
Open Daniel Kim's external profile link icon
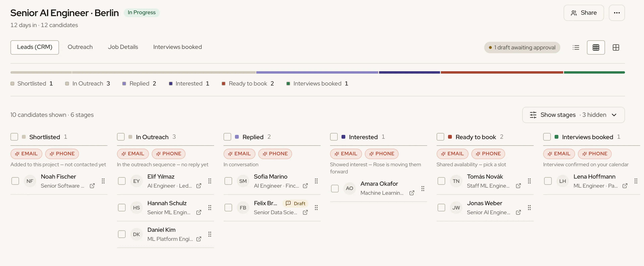[199, 239]
